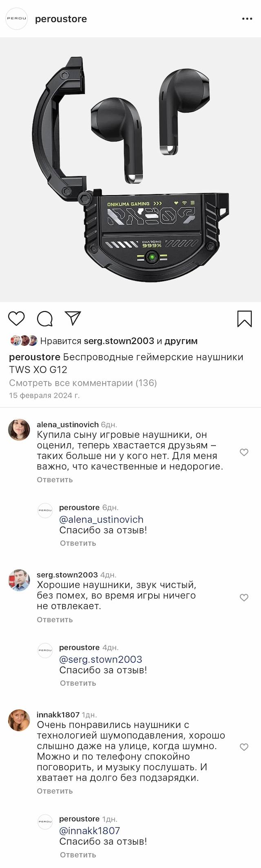
Task: Open the comment bubble icon
Action: (45, 319)
